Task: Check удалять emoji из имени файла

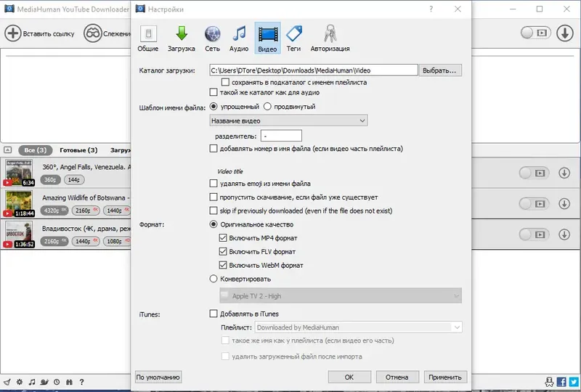Action: [214, 183]
